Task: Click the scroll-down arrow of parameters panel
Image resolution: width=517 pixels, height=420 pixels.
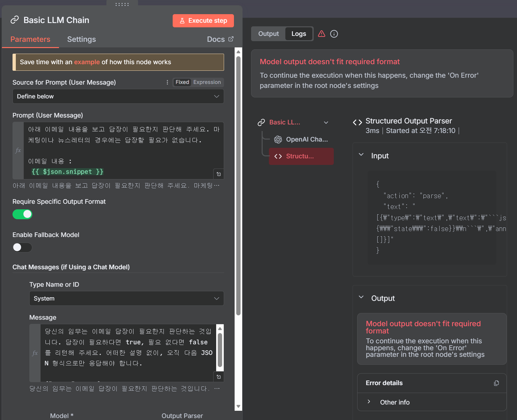Action: [x=238, y=407]
